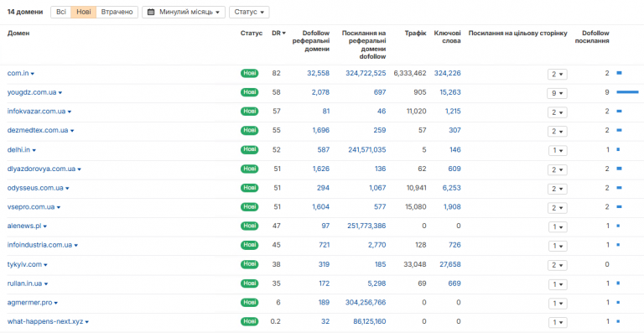Open the Минулий місяць date dropdown
The height and width of the screenshot is (333, 644).
[x=184, y=12]
